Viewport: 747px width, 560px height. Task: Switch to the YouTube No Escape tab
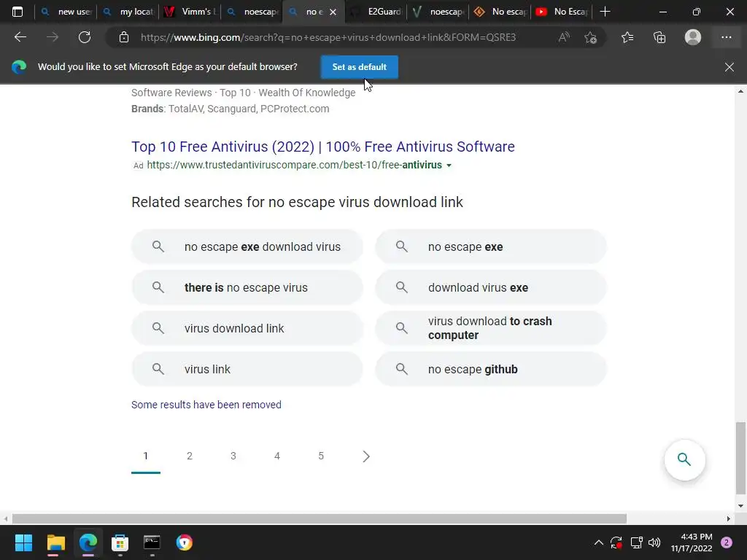pyautogui.click(x=561, y=12)
